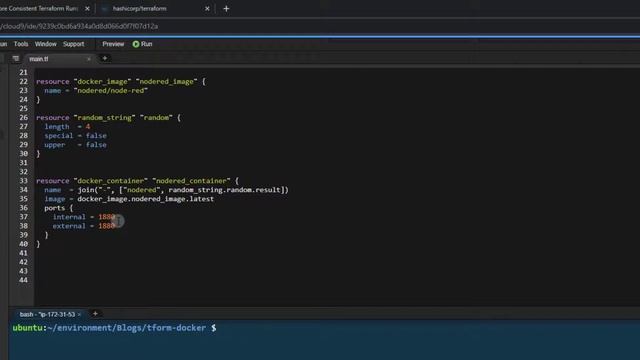Screen dimensions: 640x360
Task: Click the upper false value
Action: point(96,144)
